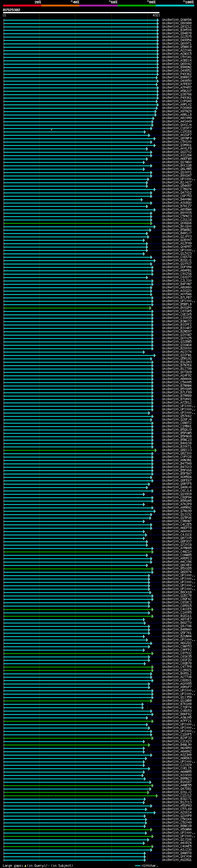Select the UniRef100_A9N3N1 label

[177, 460]
